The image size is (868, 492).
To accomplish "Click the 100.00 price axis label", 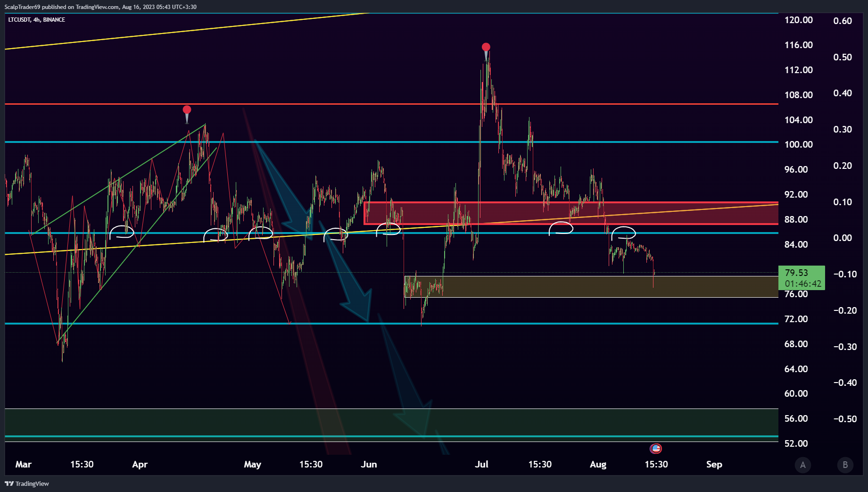I will tap(799, 144).
